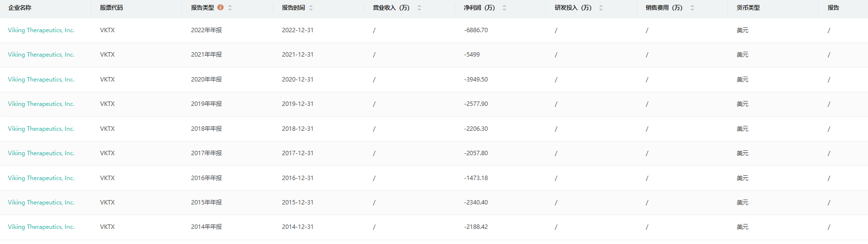Screen dimensions: 868x244
Task: Open Viking Therapeutics link in 2016年年报 row
Action: (41, 178)
